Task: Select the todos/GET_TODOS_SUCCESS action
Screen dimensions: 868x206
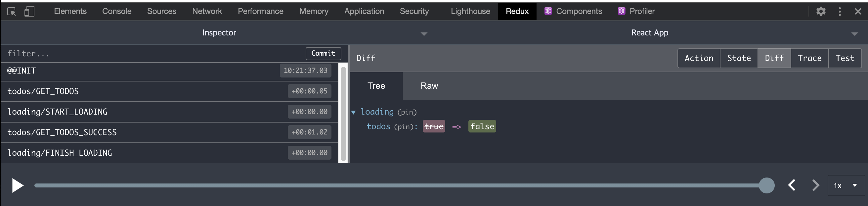Action: (x=169, y=132)
